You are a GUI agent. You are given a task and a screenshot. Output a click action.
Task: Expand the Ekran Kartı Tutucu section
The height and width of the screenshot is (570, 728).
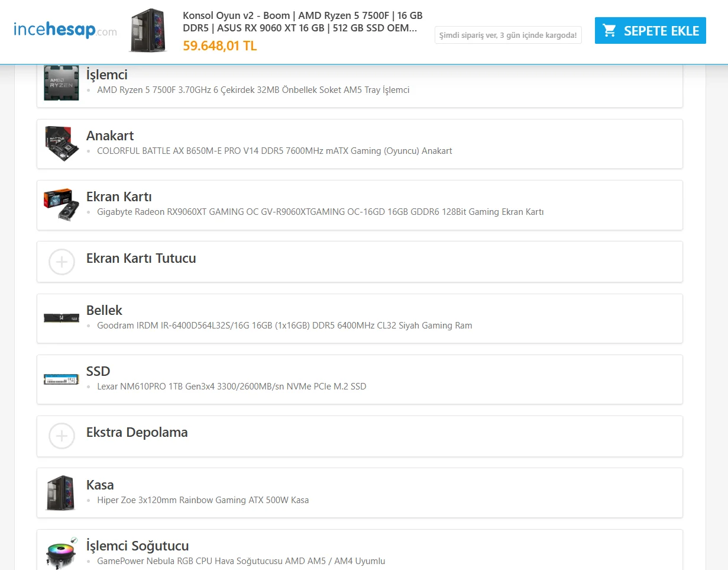[x=360, y=262]
